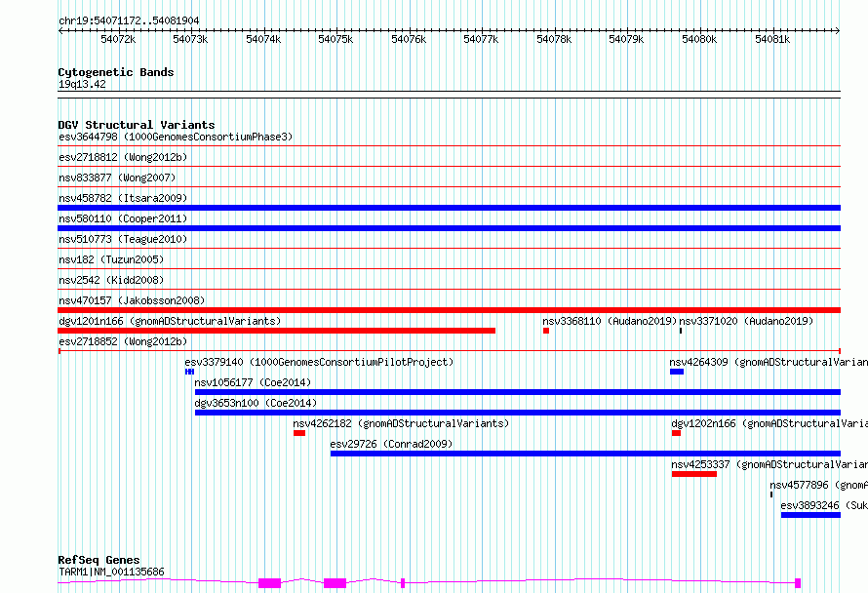Image resolution: width=868 pixels, height=593 pixels.
Task: Select nsv182 (Tuzun2005) variant label
Action: (111, 259)
